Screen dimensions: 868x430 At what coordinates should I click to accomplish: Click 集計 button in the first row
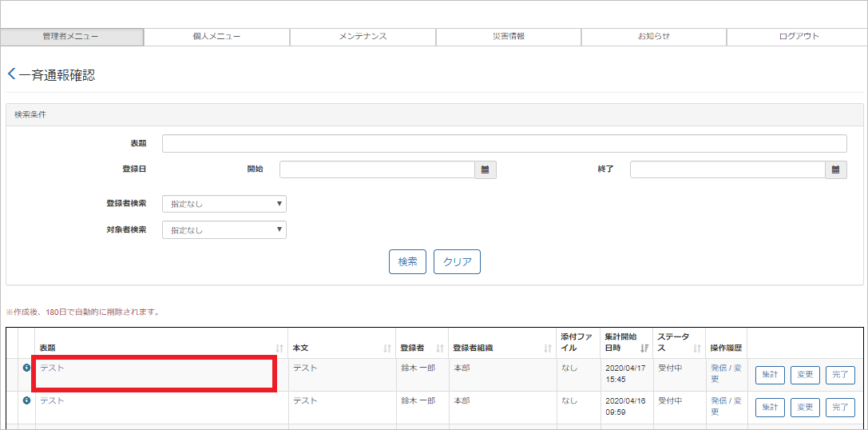tap(770, 375)
